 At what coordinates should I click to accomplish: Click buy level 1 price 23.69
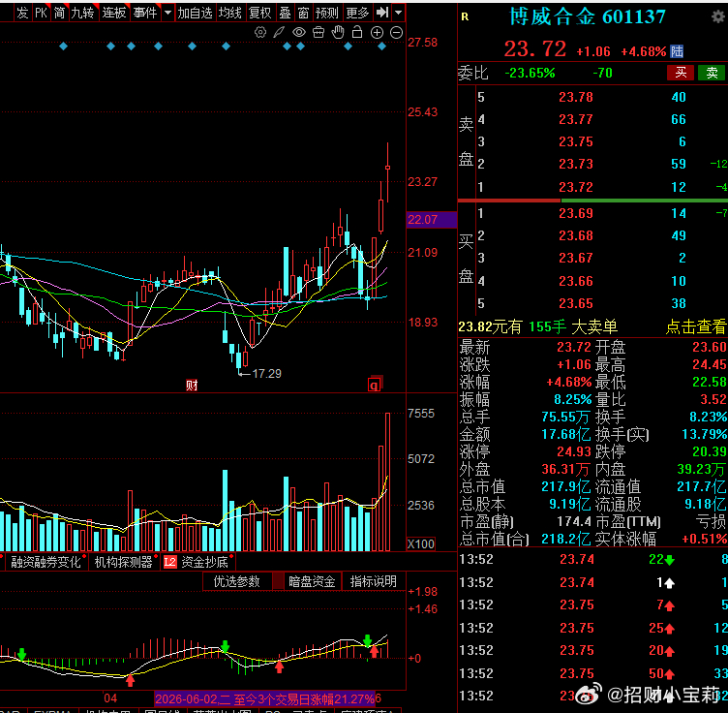tap(576, 213)
